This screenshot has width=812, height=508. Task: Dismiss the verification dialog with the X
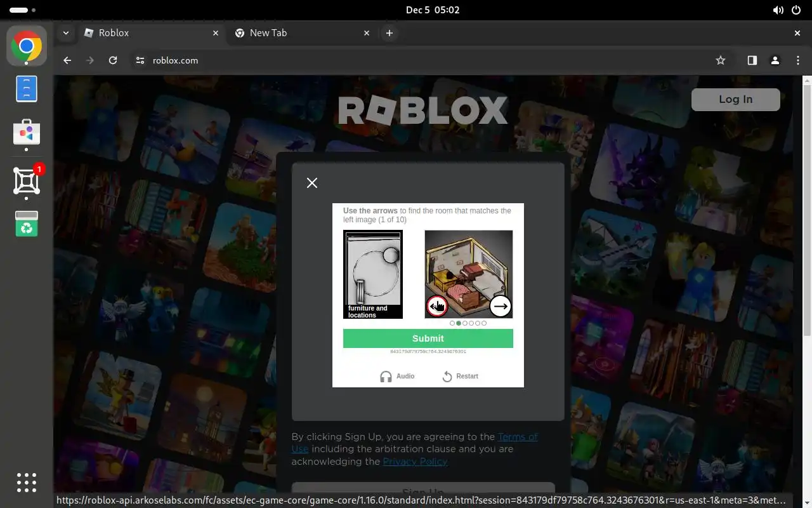pyautogui.click(x=312, y=183)
